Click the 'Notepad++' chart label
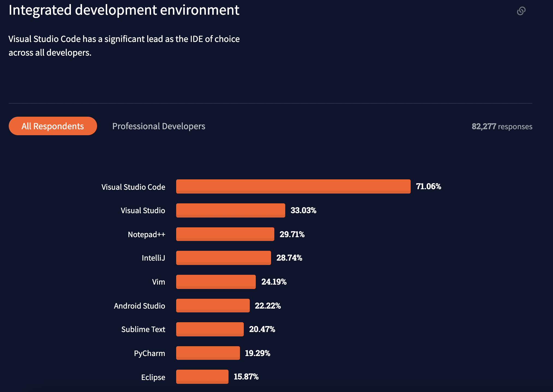 (x=146, y=234)
